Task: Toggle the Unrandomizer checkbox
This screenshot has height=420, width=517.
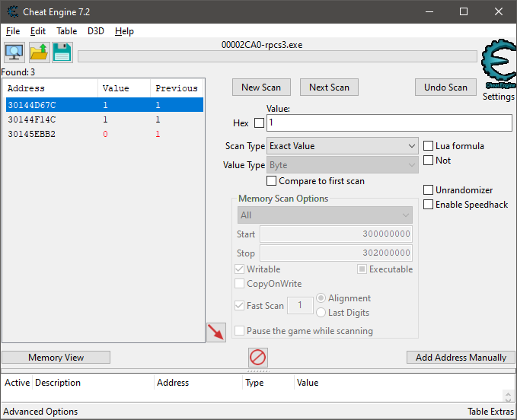Action: tap(428, 190)
